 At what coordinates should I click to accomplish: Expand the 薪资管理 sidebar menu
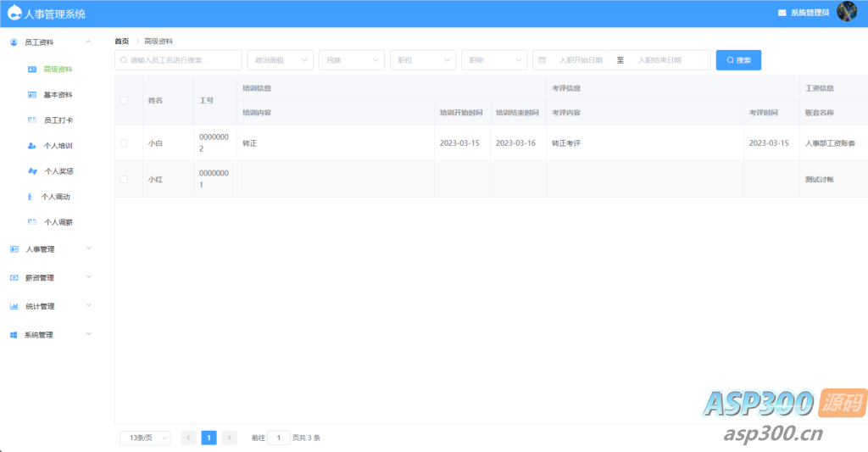click(49, 278)
